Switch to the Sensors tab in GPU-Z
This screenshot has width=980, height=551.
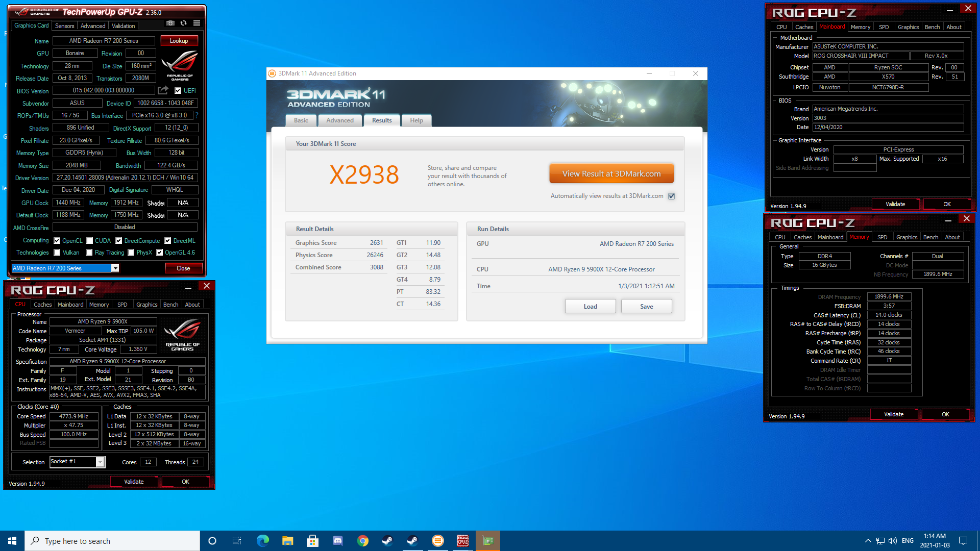click(x=64, y=26)
